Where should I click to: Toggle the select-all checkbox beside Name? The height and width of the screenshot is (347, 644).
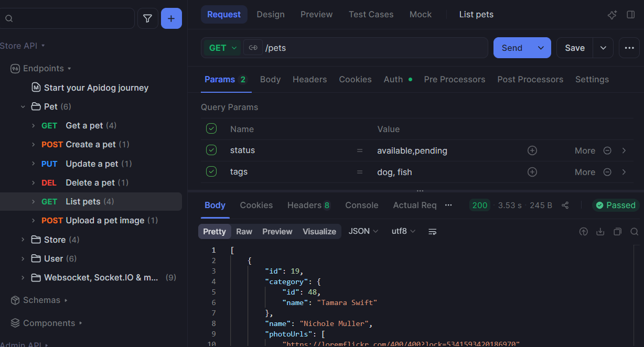click(x=211, y=128)
